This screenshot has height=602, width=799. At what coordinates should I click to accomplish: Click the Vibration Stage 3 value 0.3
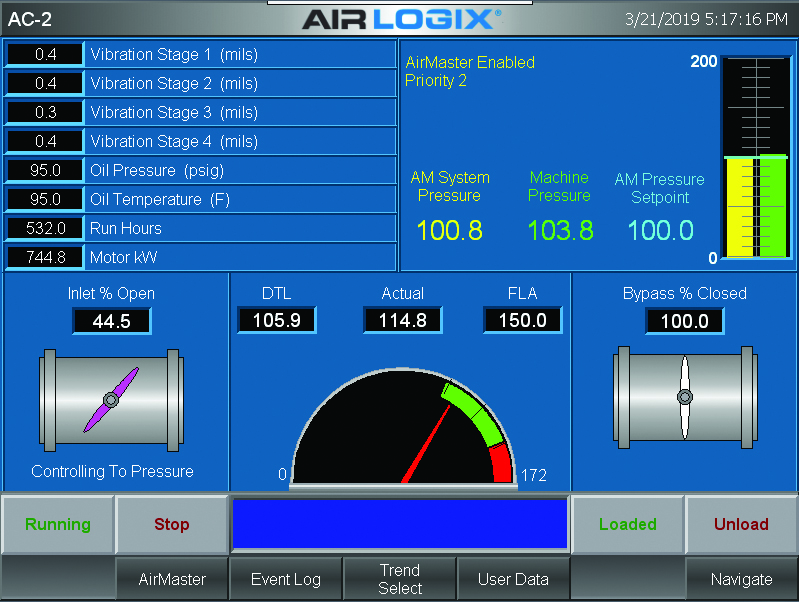[x=45, y=113]
